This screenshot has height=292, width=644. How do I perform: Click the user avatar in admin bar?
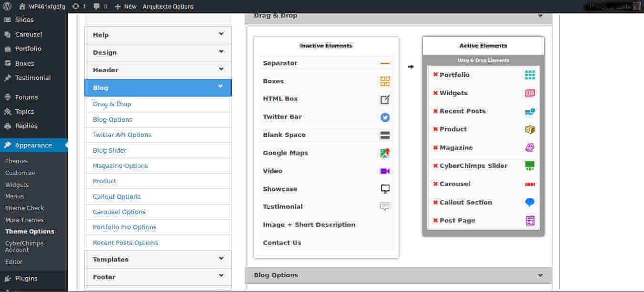pyautogui.click(x=637, y=7)
